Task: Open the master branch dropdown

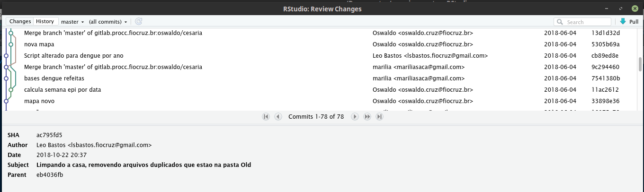Action: 72,22
